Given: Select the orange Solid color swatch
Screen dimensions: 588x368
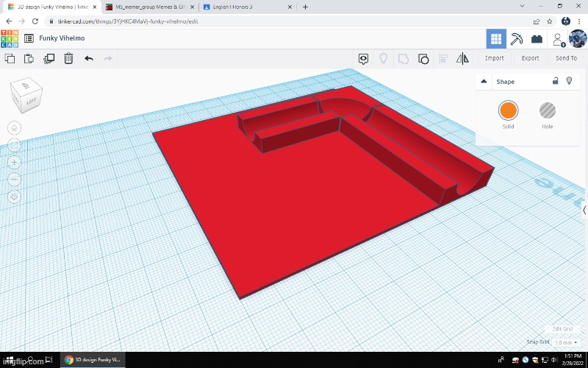Looking at the screenshot, I should point(508,111).
